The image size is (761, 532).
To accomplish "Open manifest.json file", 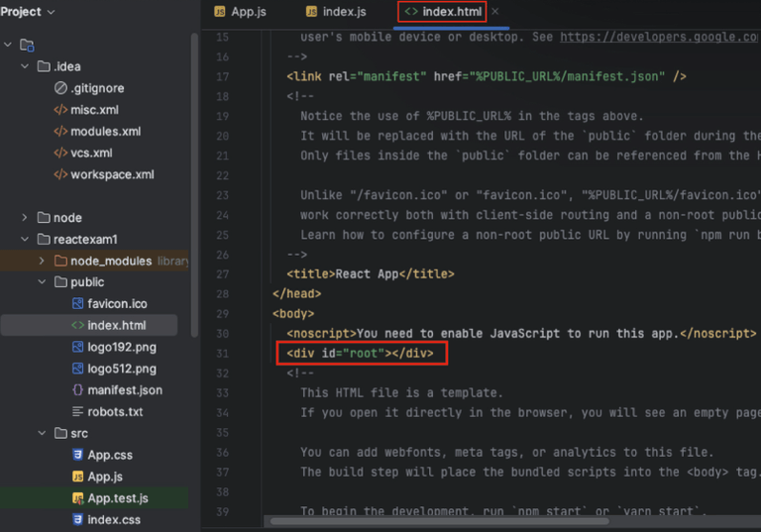I will [125, 390].
